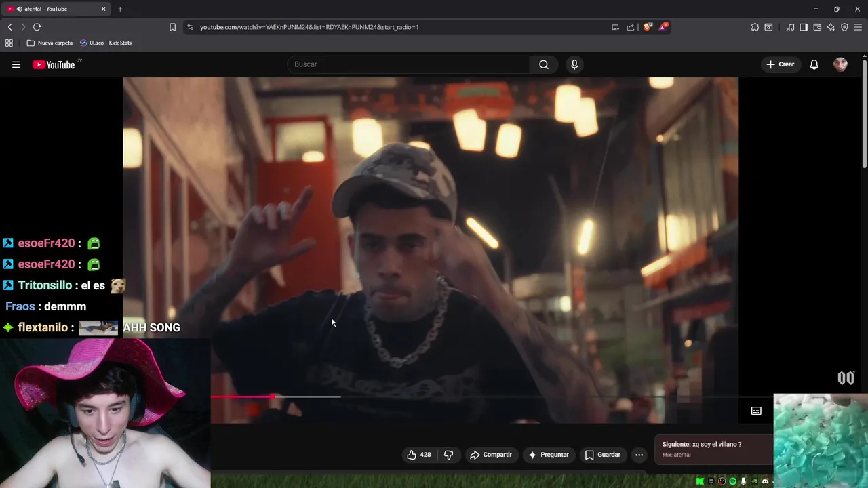Open the Brave Wallet icon

tap(817, 27)
